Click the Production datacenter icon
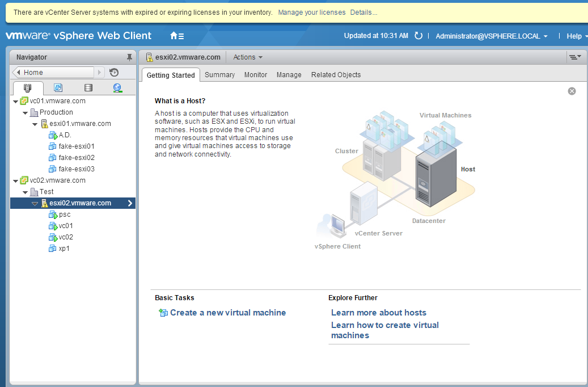 pos(34,112)
